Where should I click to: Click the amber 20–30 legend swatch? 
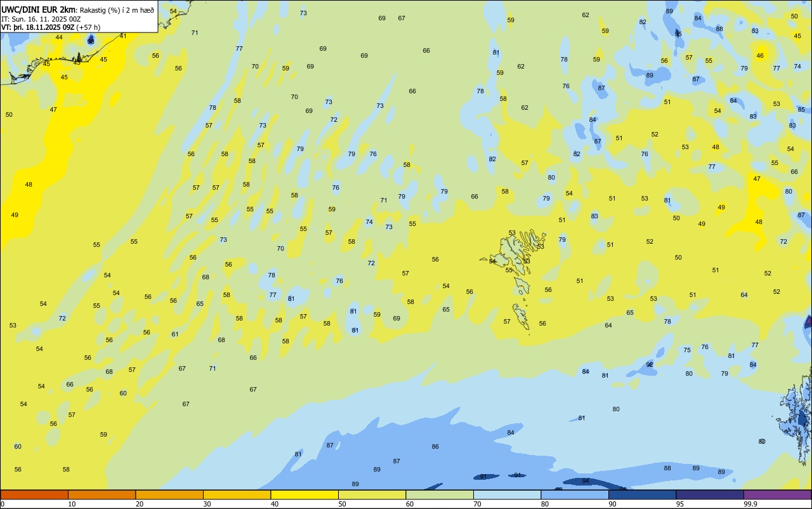click(169, 494)
